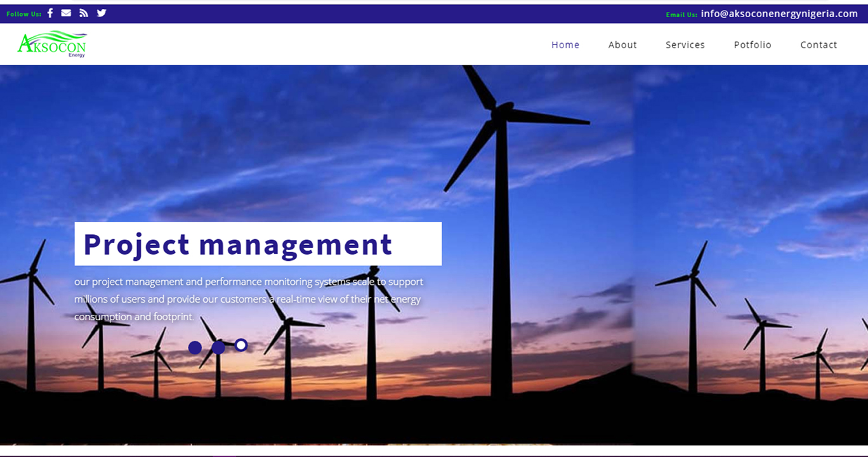
Task: Go to the Home menu item
Action: coord(565,45)
